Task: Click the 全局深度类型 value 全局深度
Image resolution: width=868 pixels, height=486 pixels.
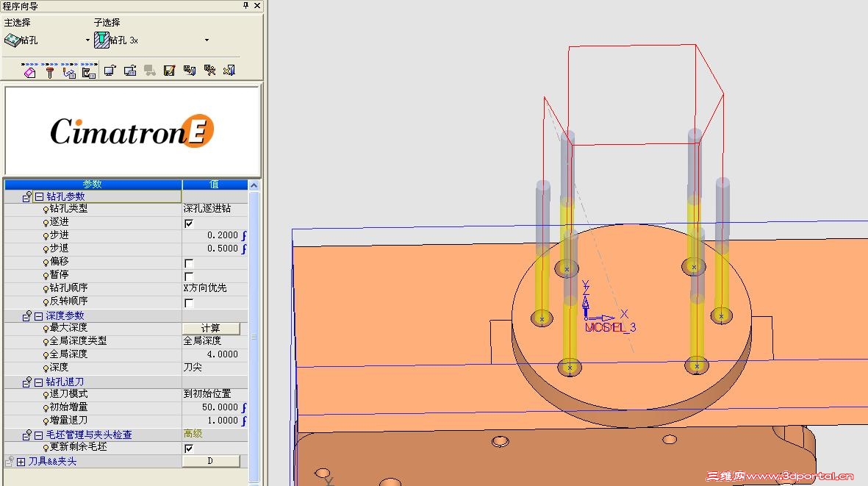Action: point(215,341)
